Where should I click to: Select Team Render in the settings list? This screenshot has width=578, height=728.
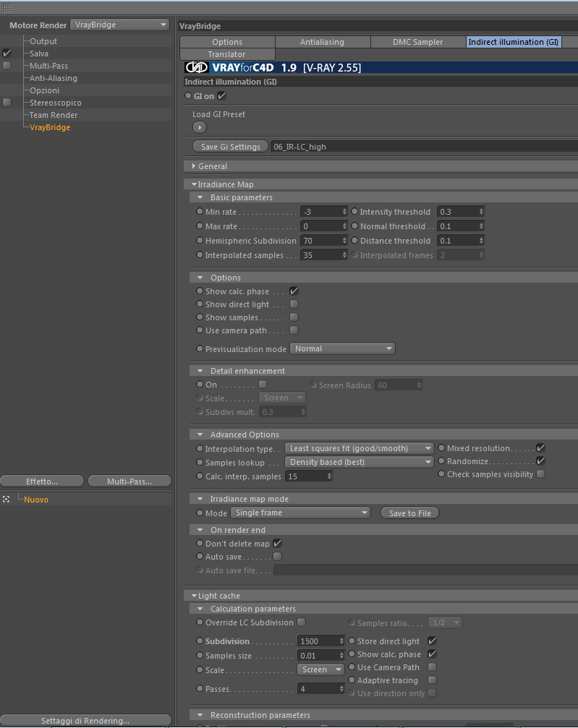click(x=54, y=115)
